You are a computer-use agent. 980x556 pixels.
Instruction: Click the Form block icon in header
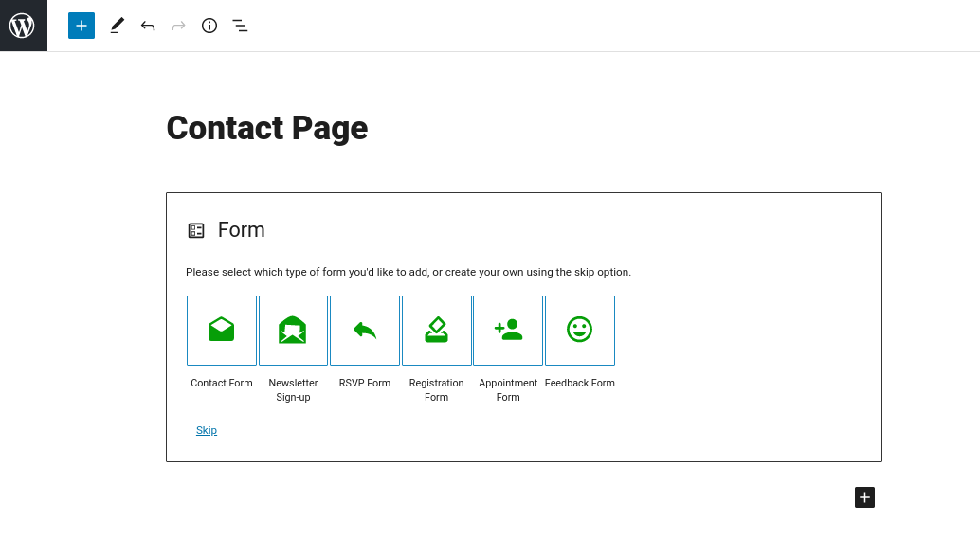pyautogui.click(x=196, y=230)
